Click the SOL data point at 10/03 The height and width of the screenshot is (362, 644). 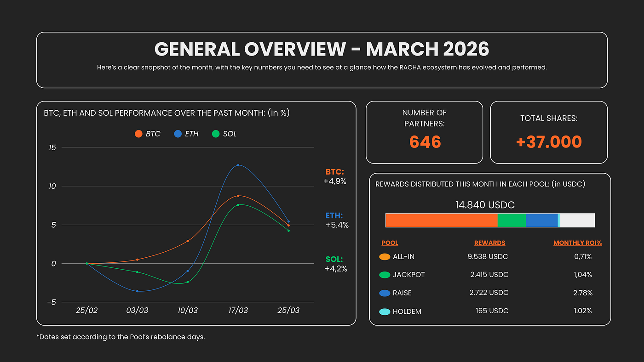(188, 282)
